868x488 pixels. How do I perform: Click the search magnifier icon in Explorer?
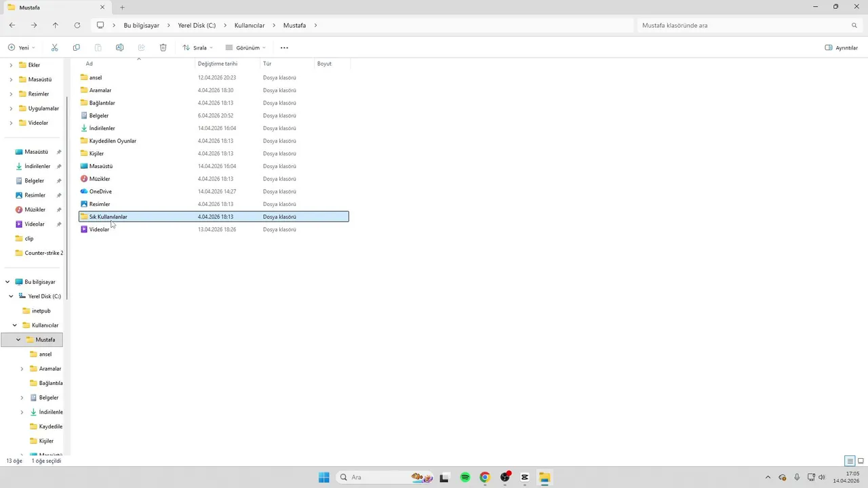854,25
